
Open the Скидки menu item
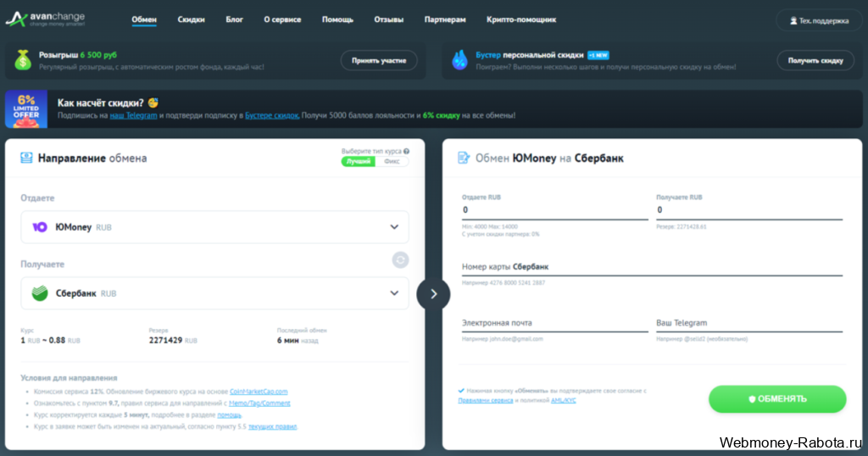(191, 19)
